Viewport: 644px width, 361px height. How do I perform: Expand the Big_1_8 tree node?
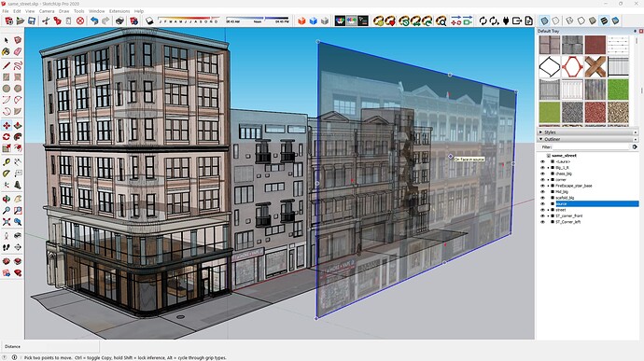tap(548, 168)
